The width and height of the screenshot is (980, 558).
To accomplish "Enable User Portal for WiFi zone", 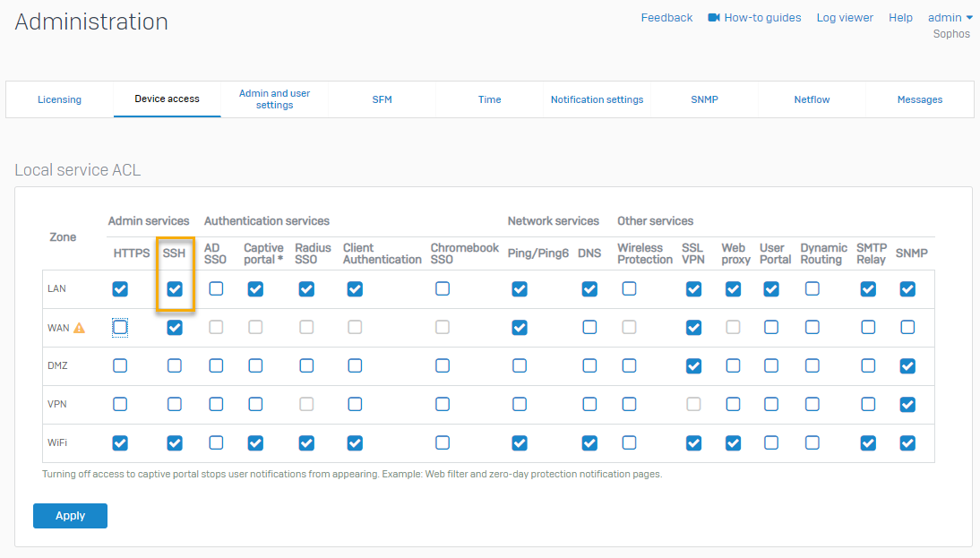I will pos(771,442).
